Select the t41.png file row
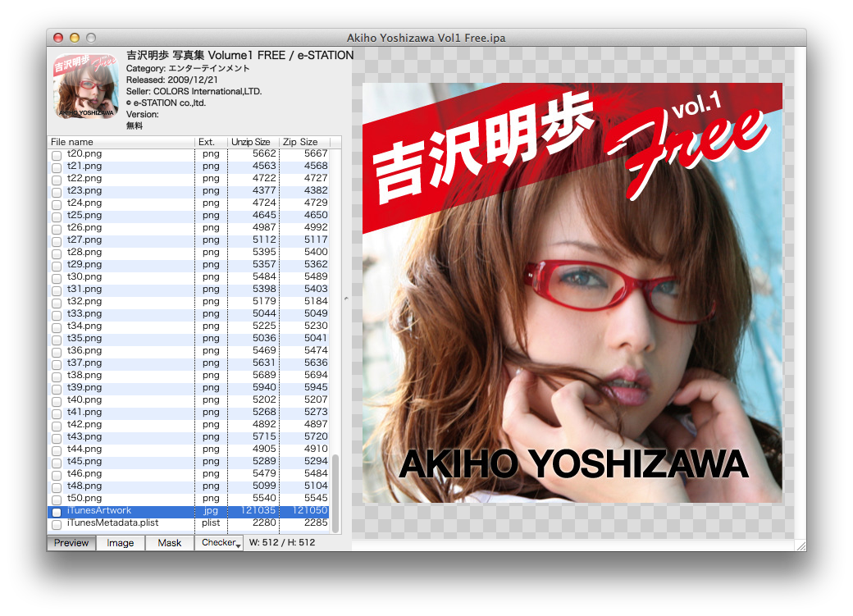 tap(189, 412)
